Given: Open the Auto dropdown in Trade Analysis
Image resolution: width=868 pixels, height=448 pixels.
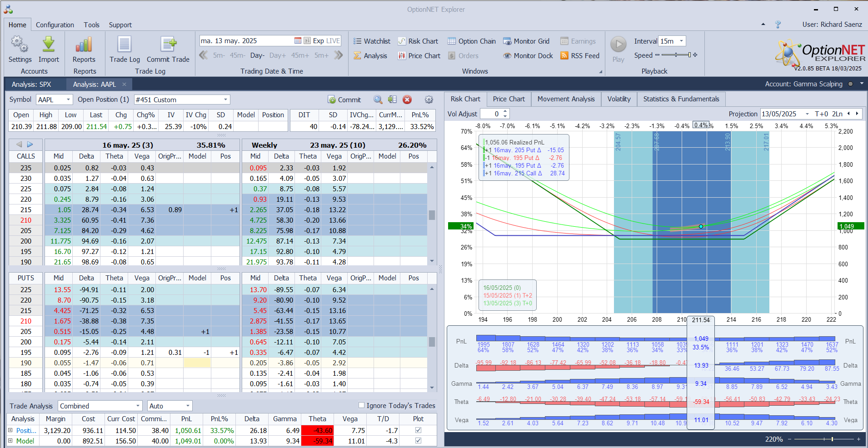Looking at the screenshot, I should click(x=187, y=406).
